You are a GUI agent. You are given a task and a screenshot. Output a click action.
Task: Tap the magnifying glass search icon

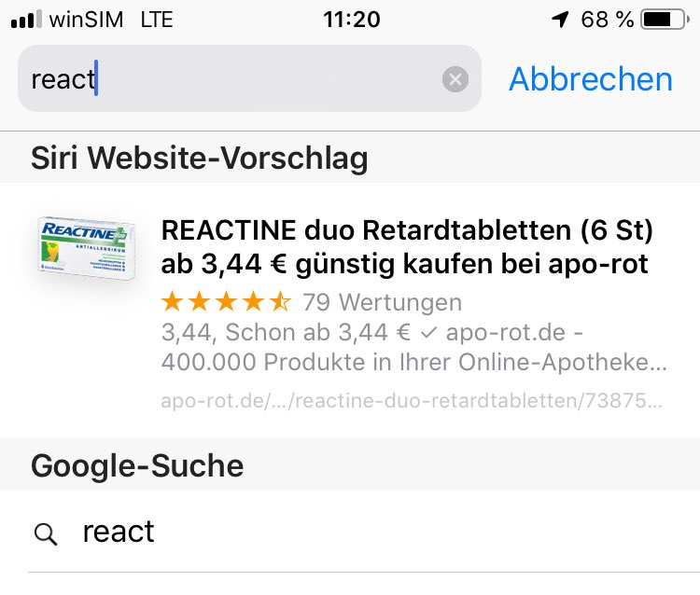(x=46, y=533)
